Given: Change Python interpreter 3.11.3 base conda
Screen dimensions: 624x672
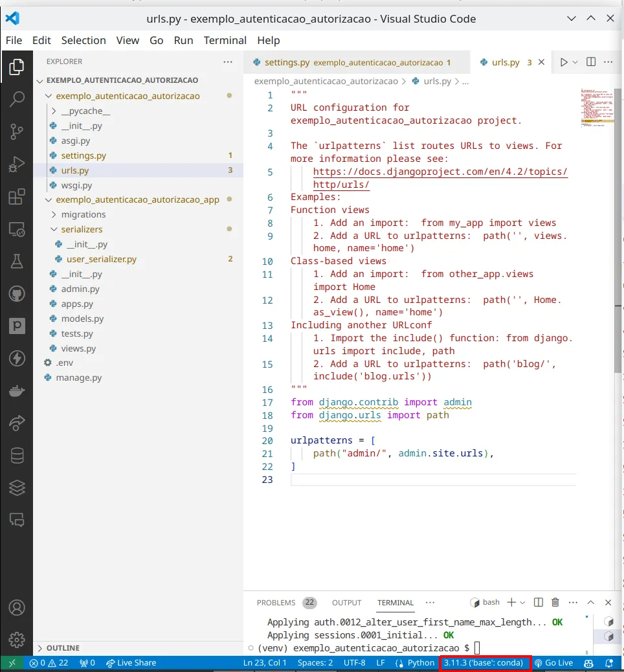Looking at the screenshot, I should pos(484,662).
